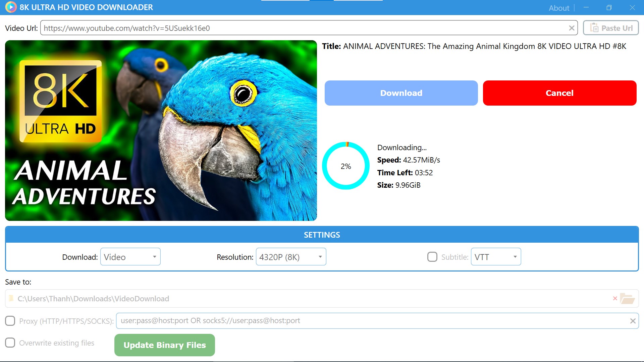
Task: Check Overwrite existing files option
Action: point(10,343)
